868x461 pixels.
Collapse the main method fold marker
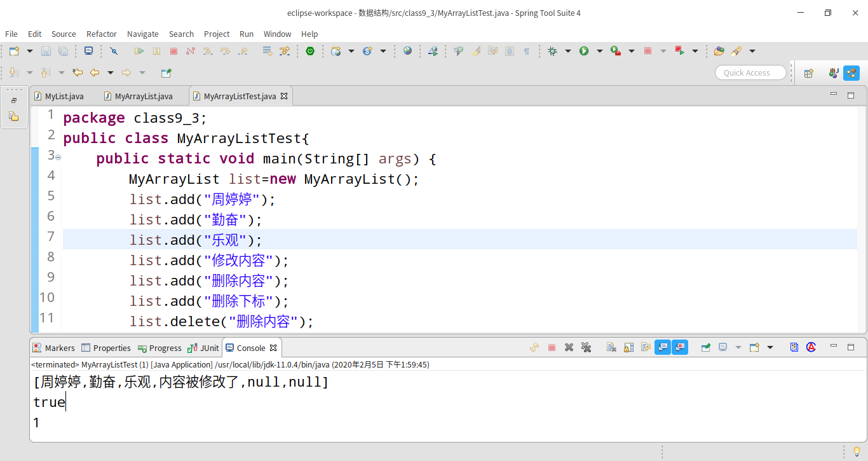tap(58, 158)
